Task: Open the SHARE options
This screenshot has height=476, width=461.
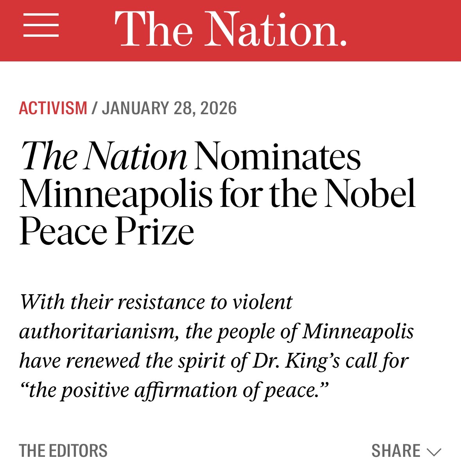Action: [396, 451]
